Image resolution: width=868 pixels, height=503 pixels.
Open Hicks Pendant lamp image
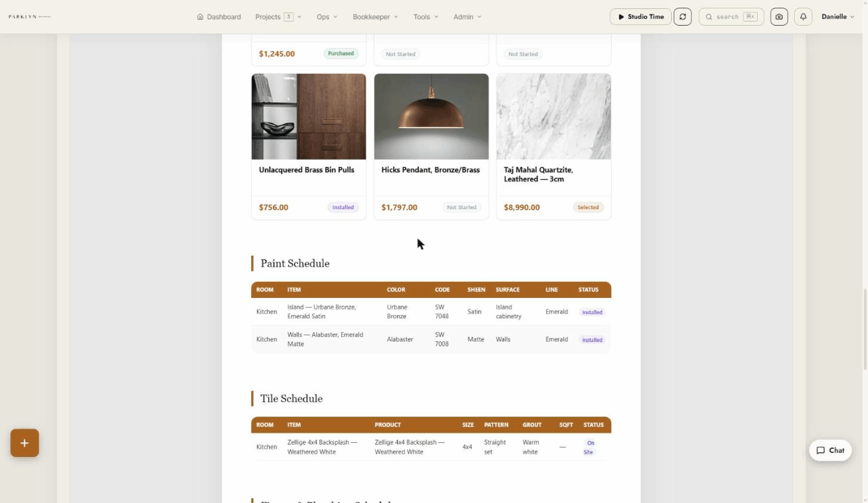431,117
